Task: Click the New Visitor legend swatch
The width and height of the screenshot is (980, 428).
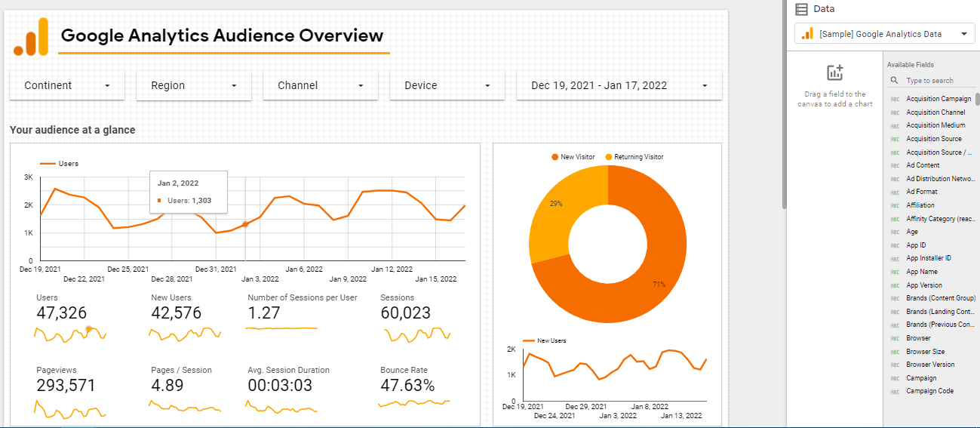Action: coord(555,157)
